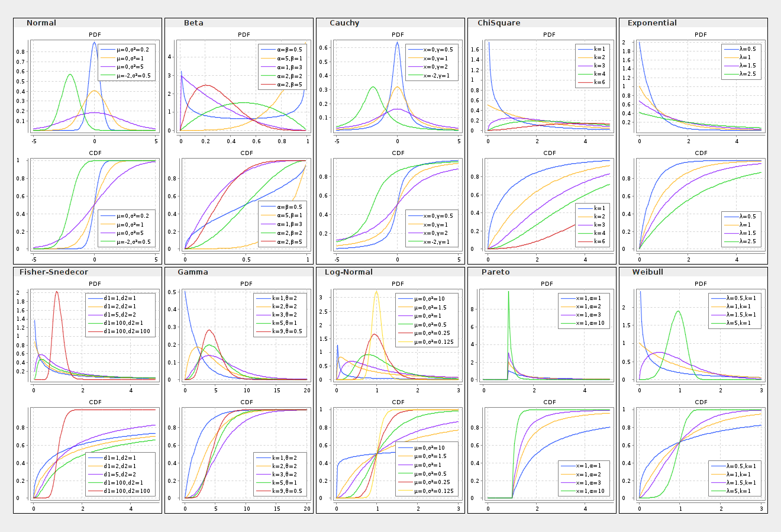781x532 pixels.
Task: Click μ=0,σ²=1.5 in Log-Normal CDF legend
Action: point(431,456)
